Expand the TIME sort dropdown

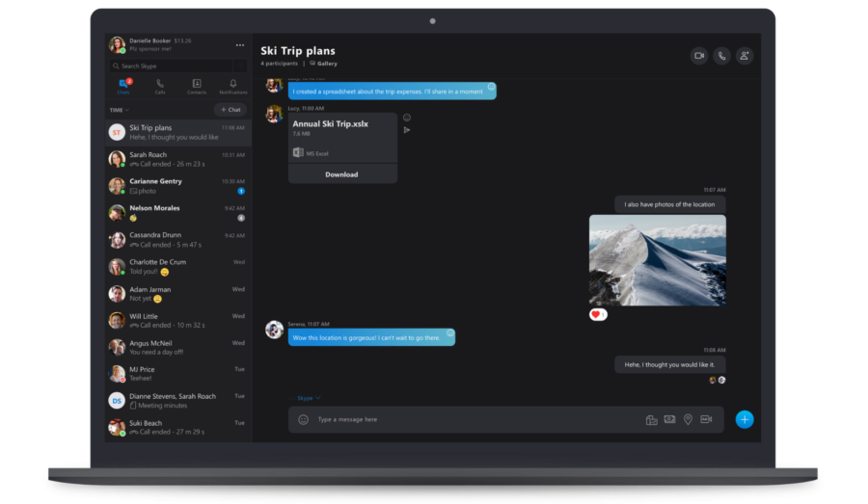pos(119,110)
